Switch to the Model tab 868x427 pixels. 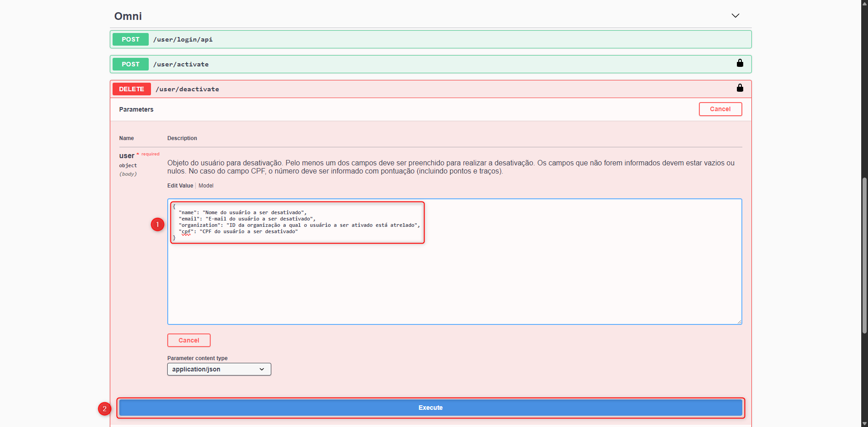tap(206, 185)
